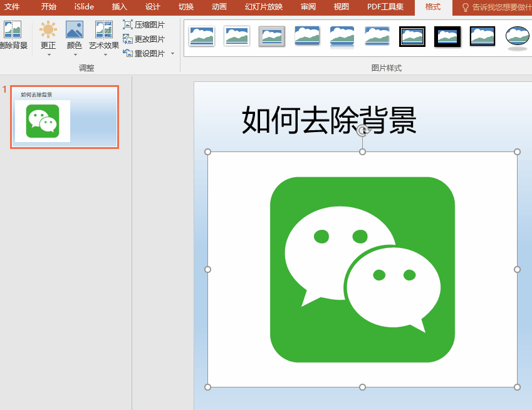Click the left-middle resize handle of the picture

pyautogui.click(x=207, y=269)
